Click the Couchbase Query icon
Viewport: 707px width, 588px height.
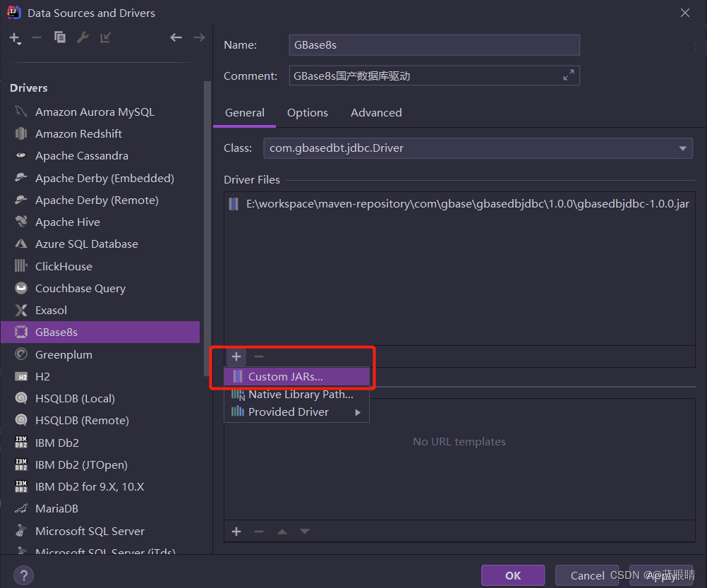click(x=20, y=288)
